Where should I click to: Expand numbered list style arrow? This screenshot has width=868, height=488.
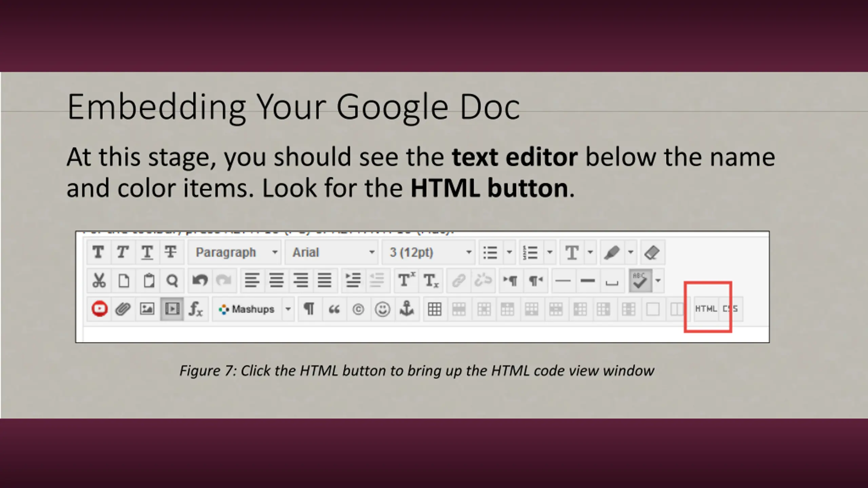pyautogui.click(x=550, y=252)
